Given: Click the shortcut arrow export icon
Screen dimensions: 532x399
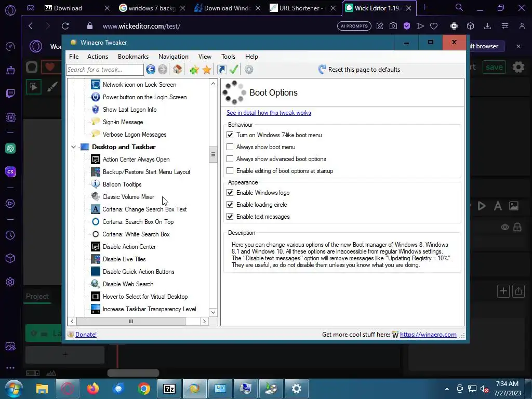Looking at the screenshot, I should tap(221, 70).
